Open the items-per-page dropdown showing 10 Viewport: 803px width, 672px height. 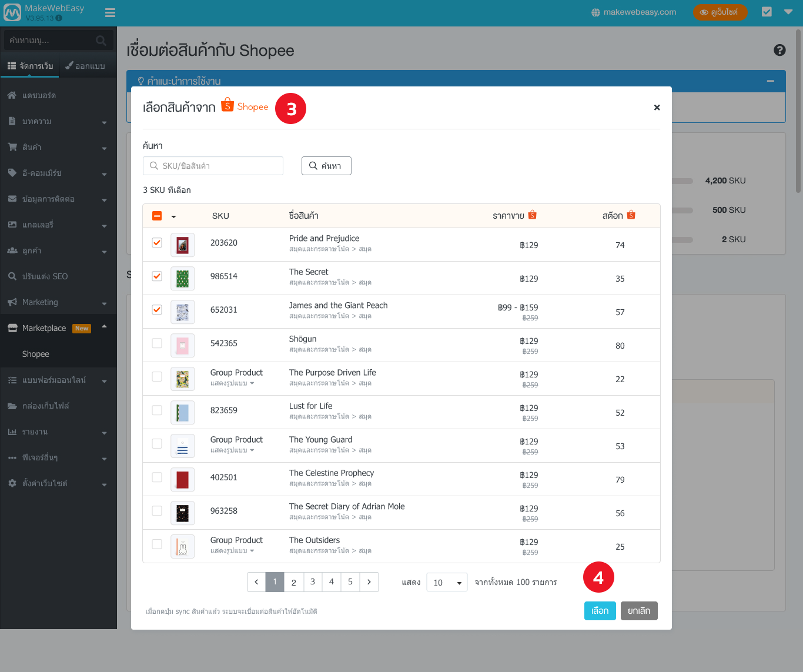click(x=447, y=582)
